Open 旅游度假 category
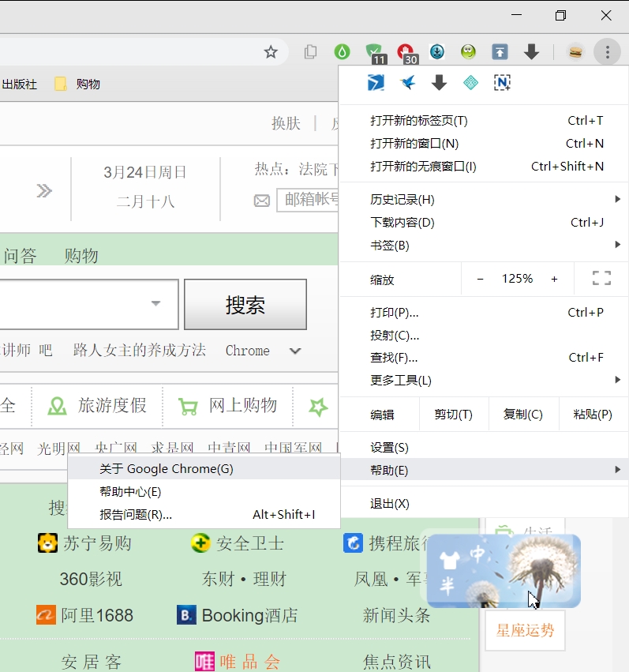Viewport: 629px width, 672px height. [97, 405]
